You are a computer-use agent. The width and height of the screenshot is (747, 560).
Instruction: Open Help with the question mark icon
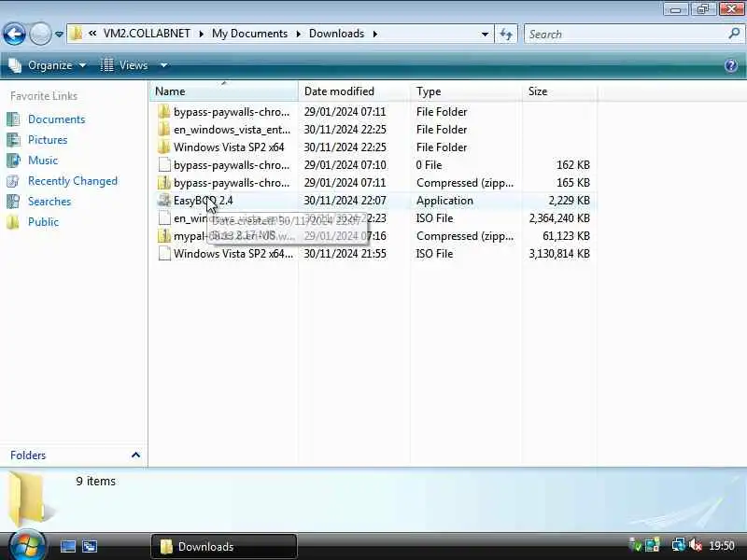731,65
